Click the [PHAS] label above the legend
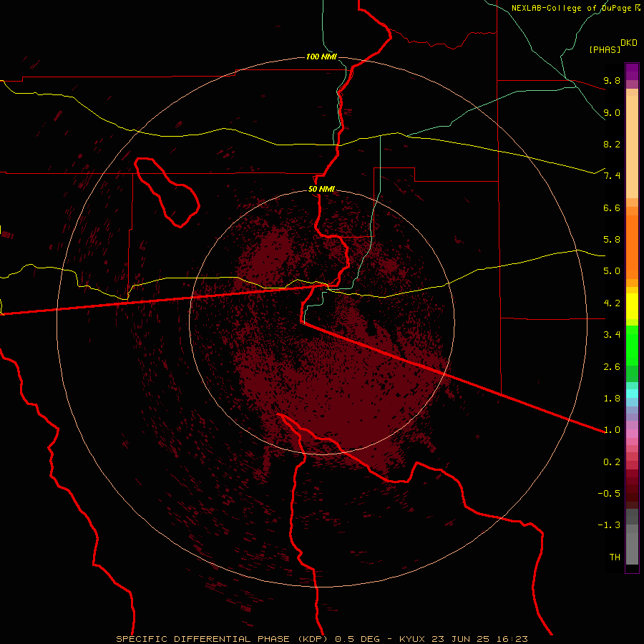This screenshot has height=644, width=644. pos(605,49)
